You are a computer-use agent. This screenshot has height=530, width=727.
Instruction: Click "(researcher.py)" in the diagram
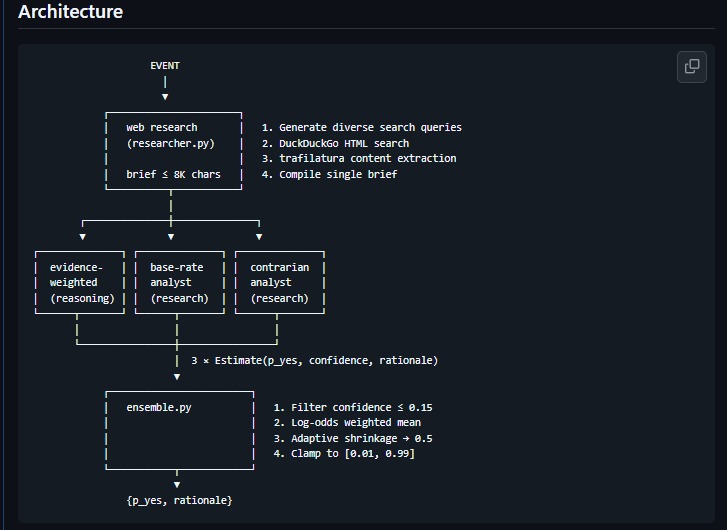(x=171, y=143)
